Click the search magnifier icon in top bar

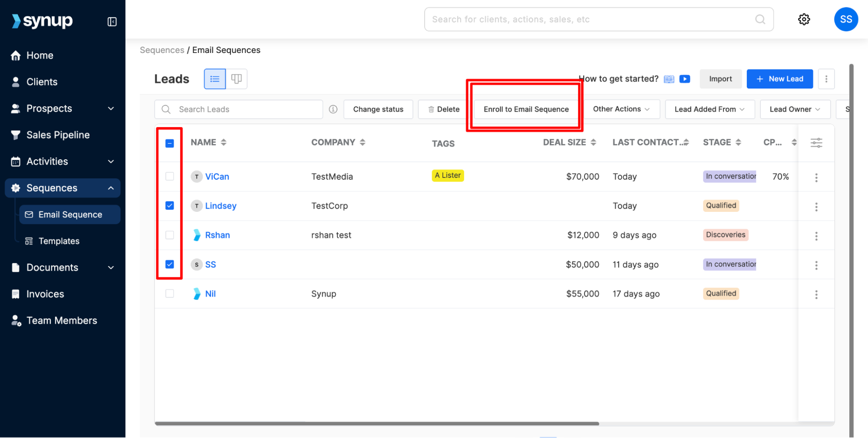(760, 19)
